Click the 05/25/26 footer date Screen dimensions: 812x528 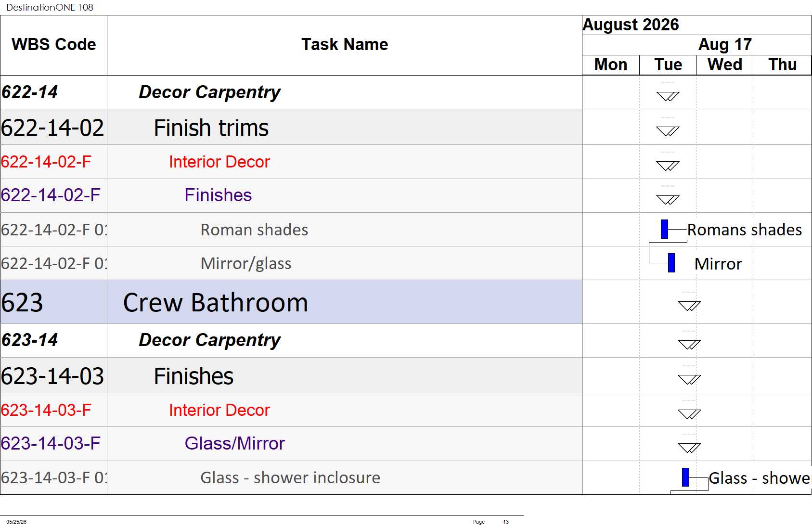pyautogui.click(x=16, y=522)
